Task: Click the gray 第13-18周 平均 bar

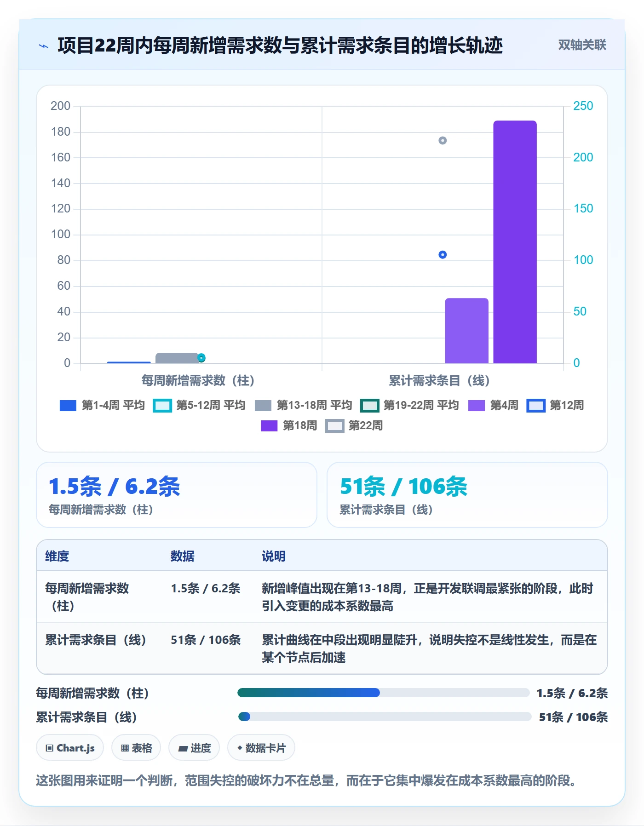Action: pyautogui.click(x=177, y=358)
